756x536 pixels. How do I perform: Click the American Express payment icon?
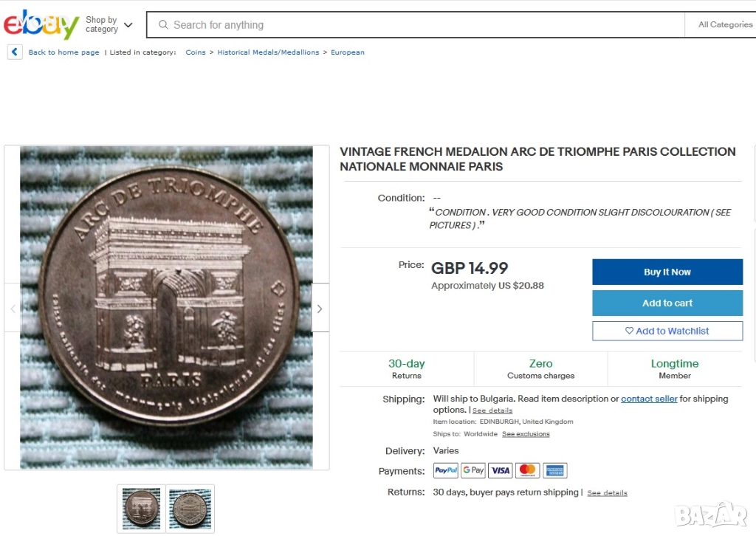coord(554,470)
